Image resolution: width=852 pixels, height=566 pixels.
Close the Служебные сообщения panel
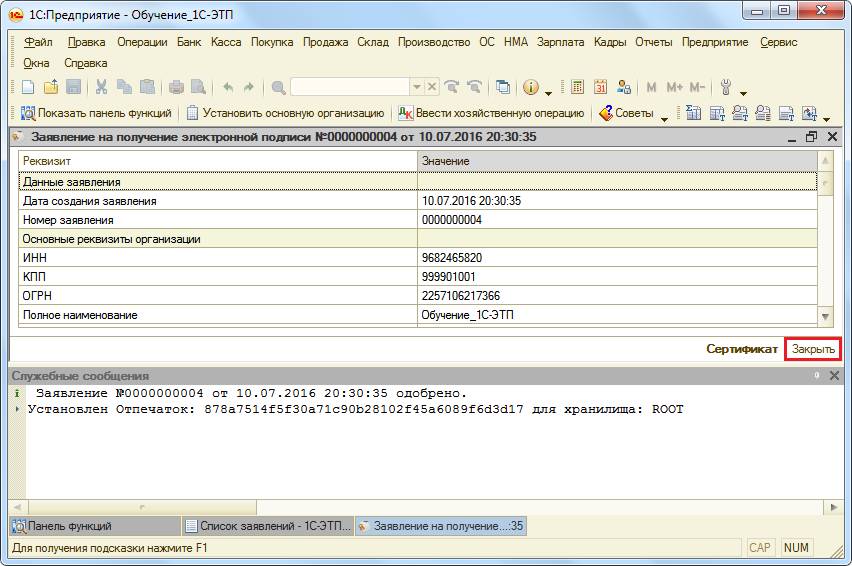click(x=835, y=375)
